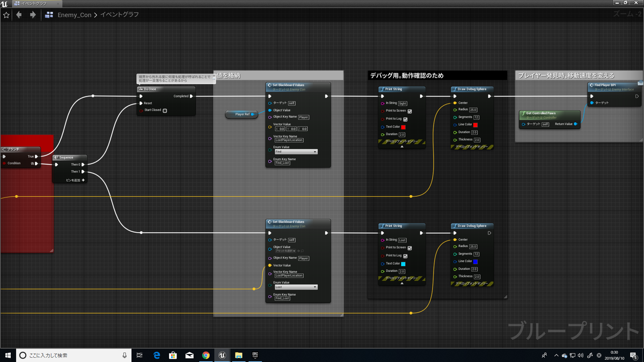Open the Unreal Engine taskbar icon

[222, 355]
